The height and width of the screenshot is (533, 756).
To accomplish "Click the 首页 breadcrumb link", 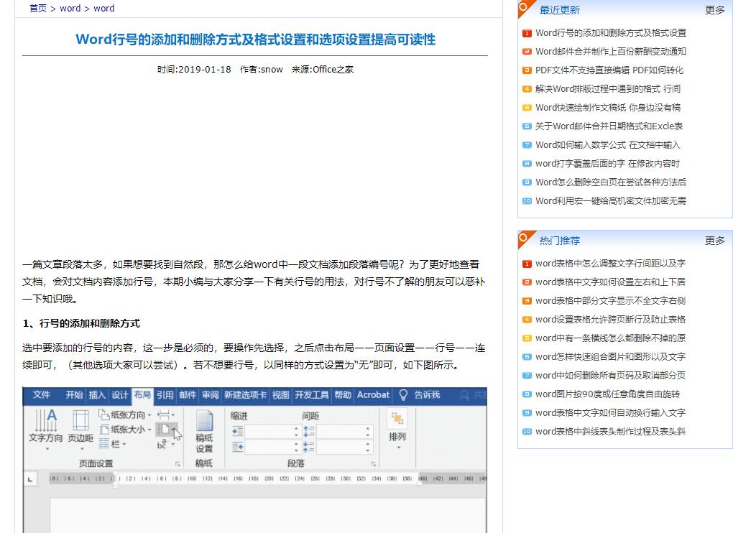I will [38, 9].
